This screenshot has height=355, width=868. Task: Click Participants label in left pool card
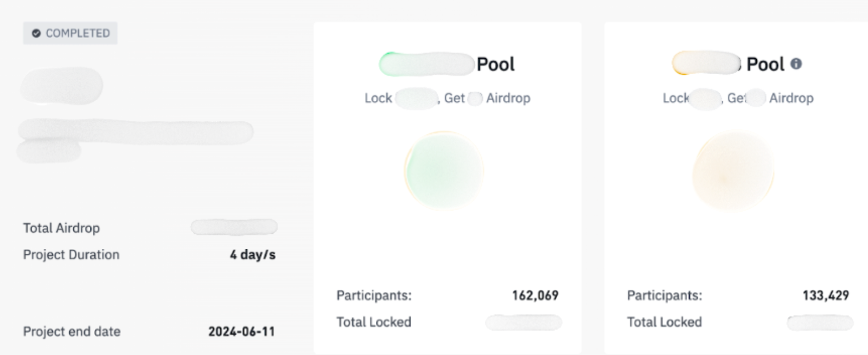(374, 295)
